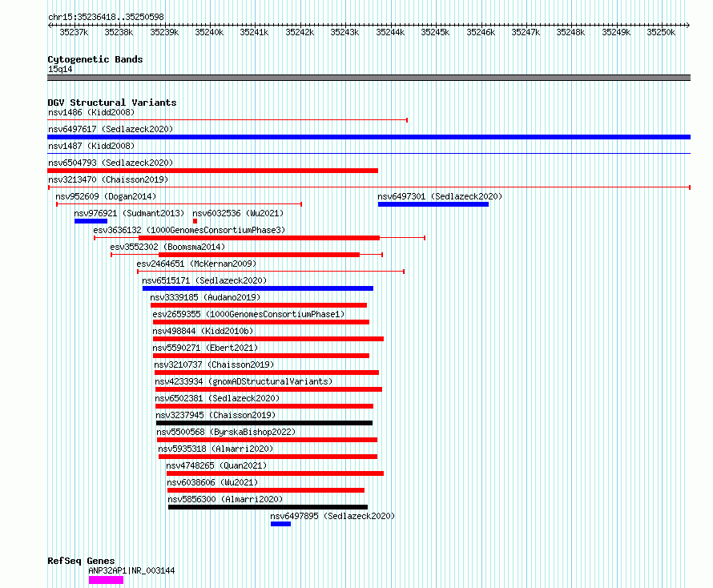This screenshot has width=713, height=588.
Task: Select the small red nsv6032536 (Wu2021) marker
Action: 195,221
